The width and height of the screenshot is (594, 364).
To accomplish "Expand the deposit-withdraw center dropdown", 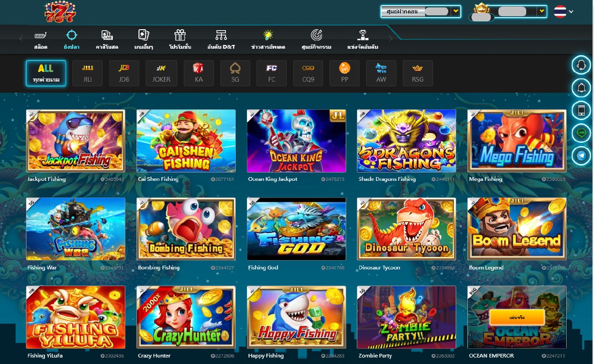I will (x=456, y=11).
